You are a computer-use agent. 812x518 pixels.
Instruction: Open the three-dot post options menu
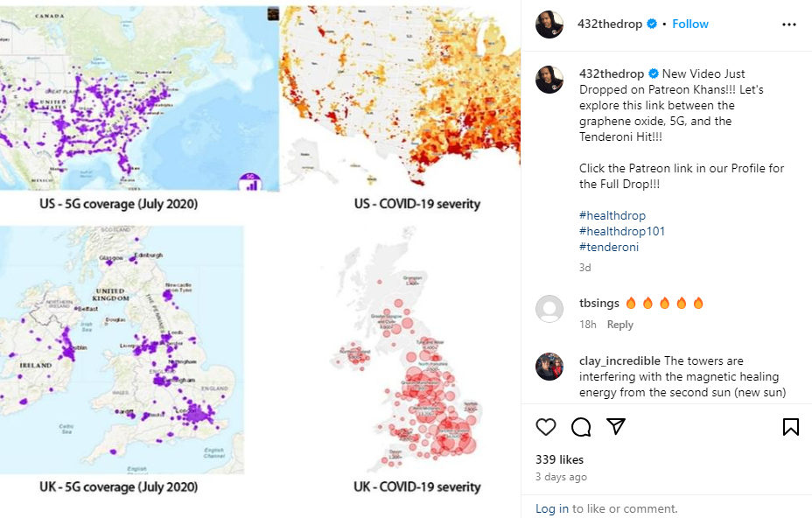[x=788, y=24]
